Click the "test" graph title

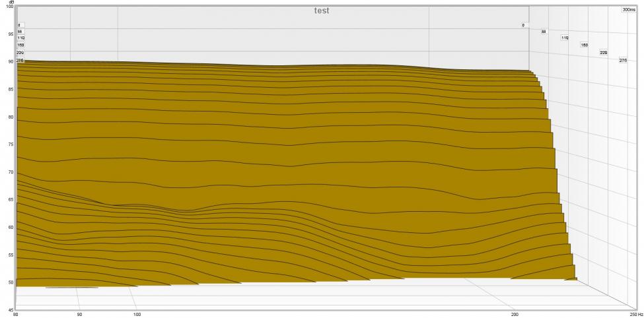322,11
